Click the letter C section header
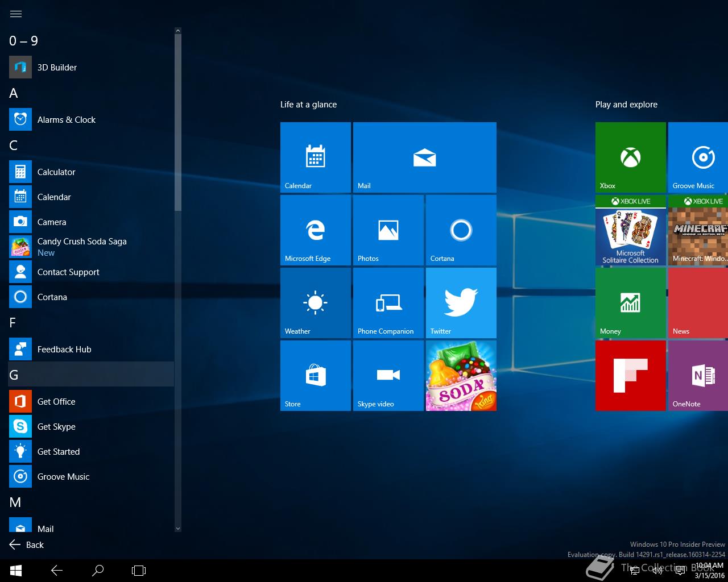728x582 pixels. point(91,145)
